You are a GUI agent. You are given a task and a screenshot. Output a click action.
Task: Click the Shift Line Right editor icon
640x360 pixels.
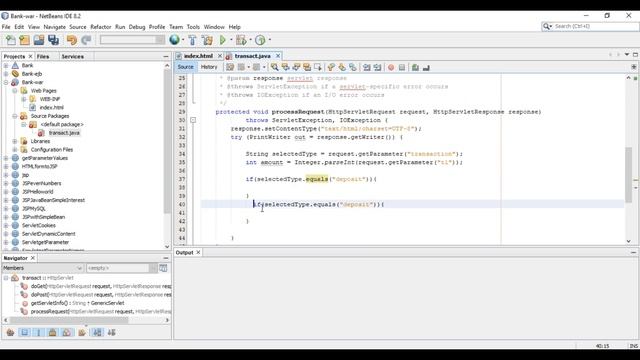coord(377,67)
